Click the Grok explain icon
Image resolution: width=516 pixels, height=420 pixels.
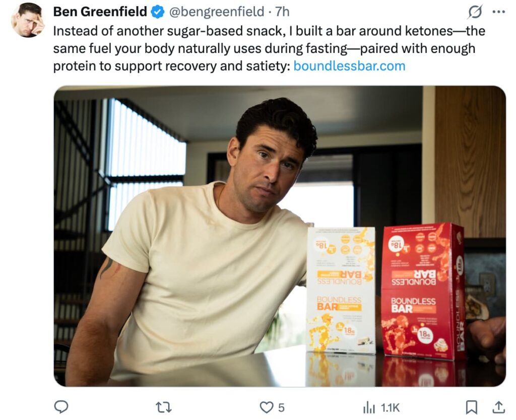475,12
